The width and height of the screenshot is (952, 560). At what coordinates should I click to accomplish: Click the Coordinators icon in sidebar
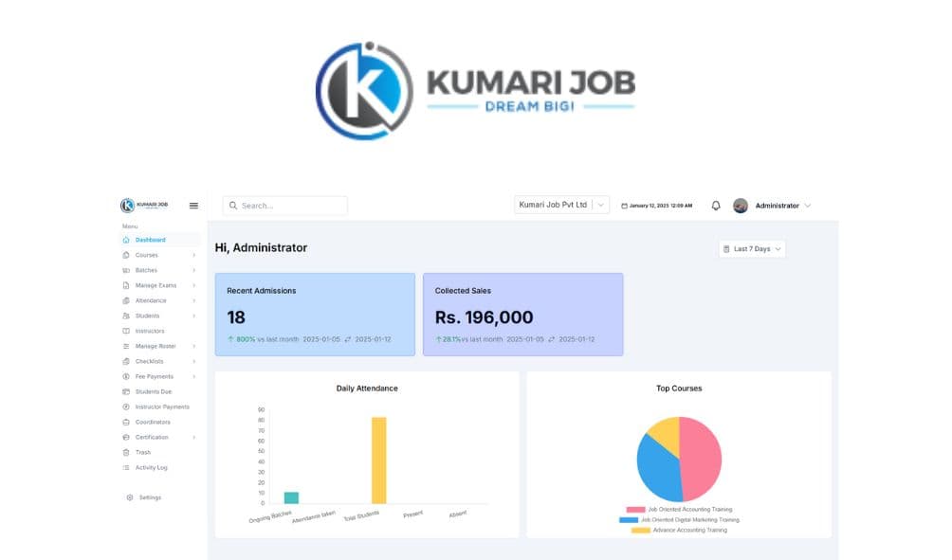pos(126,423)
